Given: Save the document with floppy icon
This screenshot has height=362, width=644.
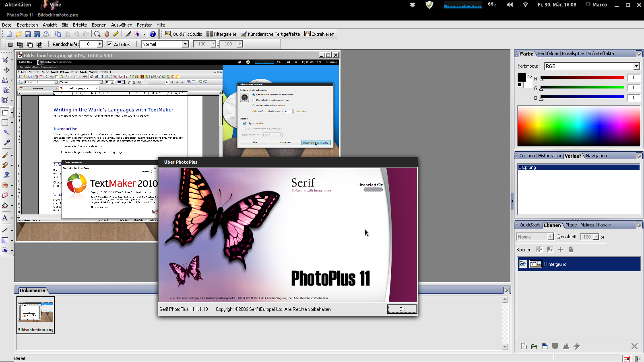Looking at the screenshot, I should [x=28, y=34].
